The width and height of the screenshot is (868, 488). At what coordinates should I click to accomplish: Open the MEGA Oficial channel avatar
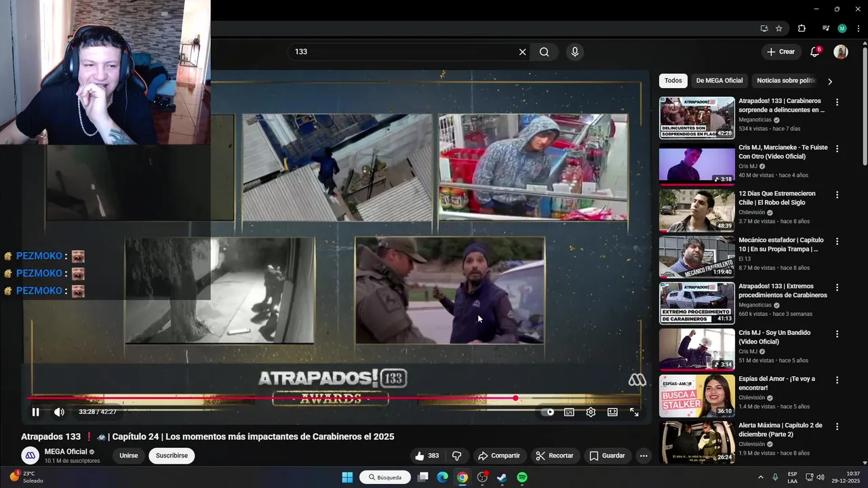(31, 455)
